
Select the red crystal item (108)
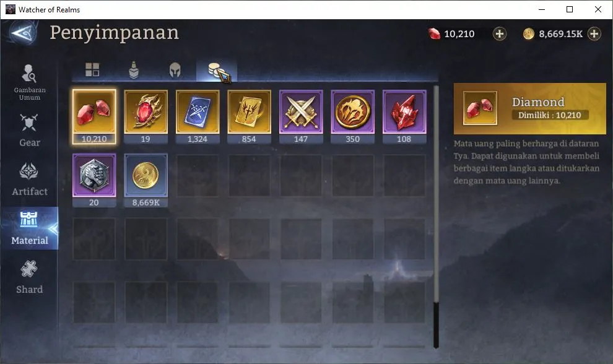pyautogui.click(x=404, y=116)
